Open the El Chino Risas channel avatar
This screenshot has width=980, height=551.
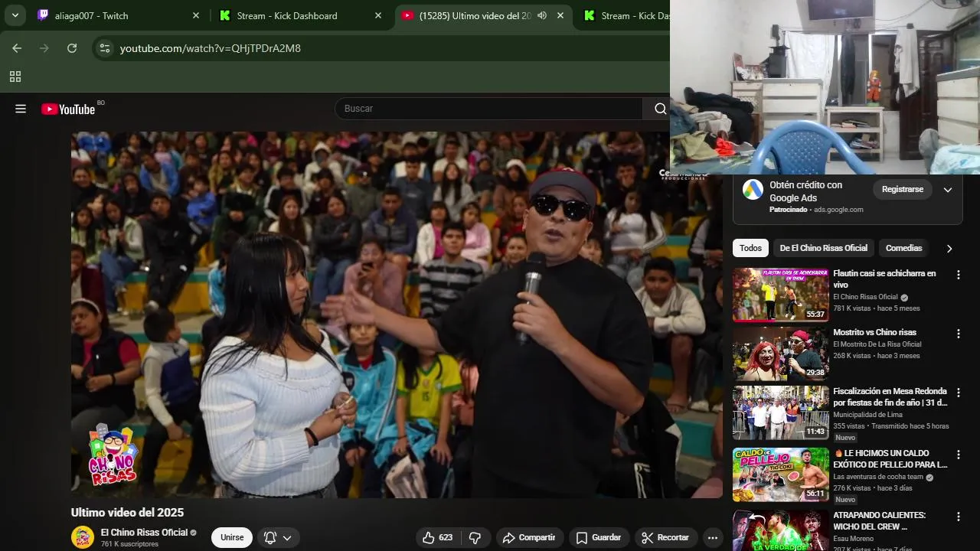click(83, 537)
